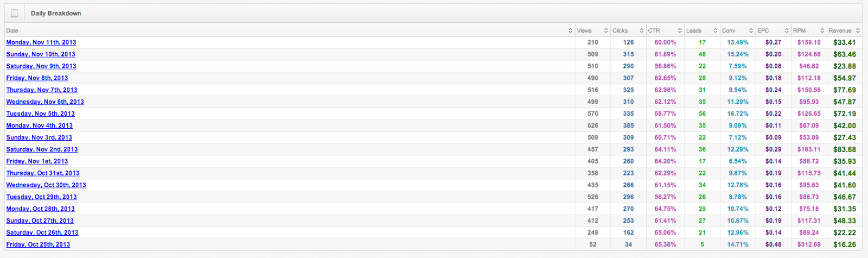Open Saturday, Nov 2nd, 2013 link
This screenshot has height=258, width=868.
tap(42, 149)
